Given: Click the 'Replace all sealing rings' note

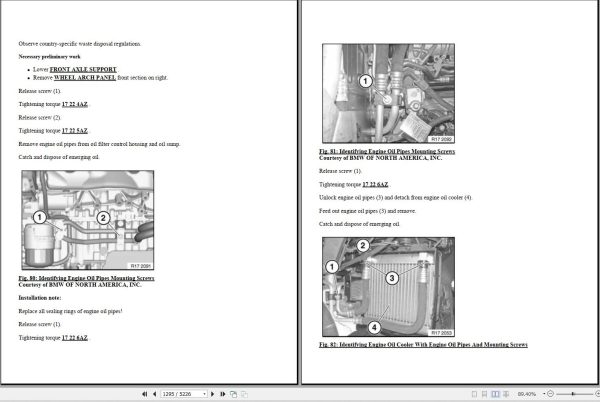Looking at the screenshot, I should coord(70,311).
